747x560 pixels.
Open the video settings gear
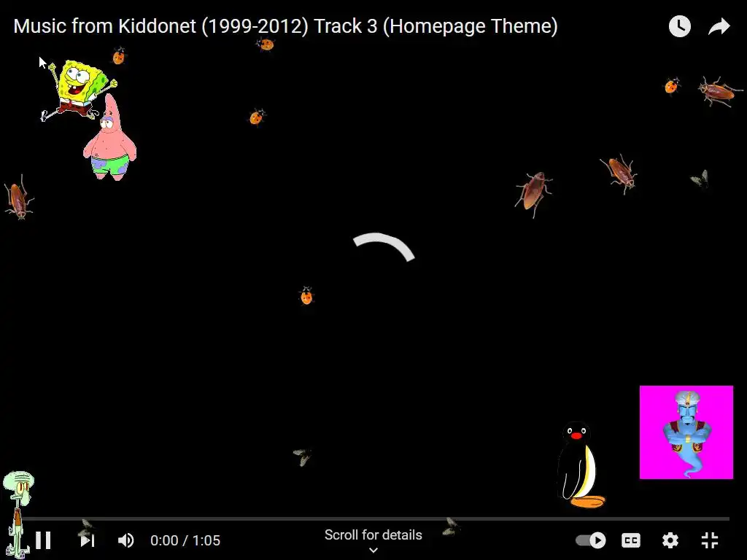(x=670, y=540)
